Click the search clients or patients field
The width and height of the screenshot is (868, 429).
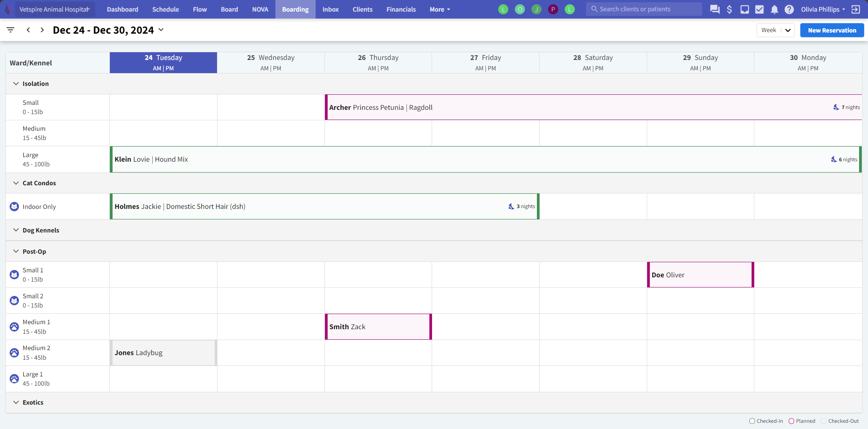644,9
